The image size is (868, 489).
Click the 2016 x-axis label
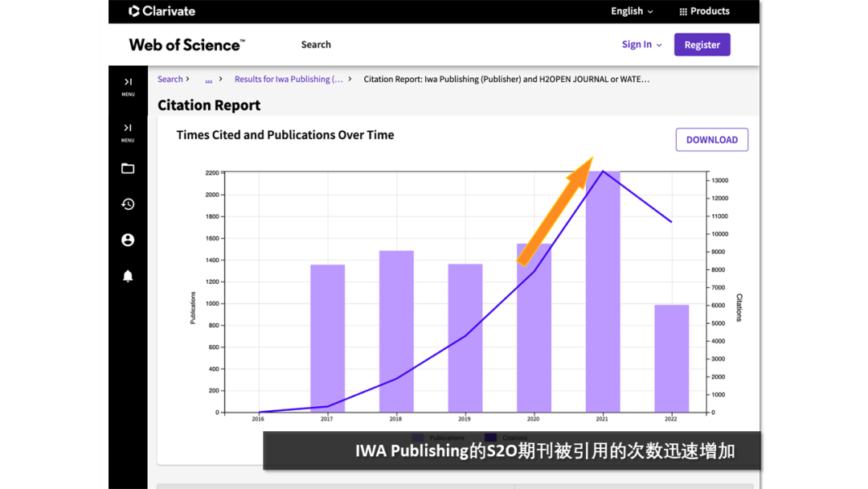point(258,419)
